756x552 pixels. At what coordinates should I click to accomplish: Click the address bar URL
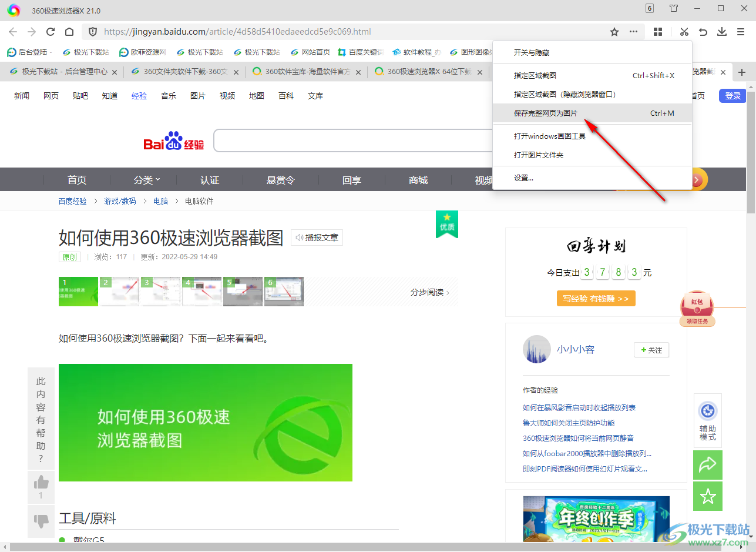(237, 32)
